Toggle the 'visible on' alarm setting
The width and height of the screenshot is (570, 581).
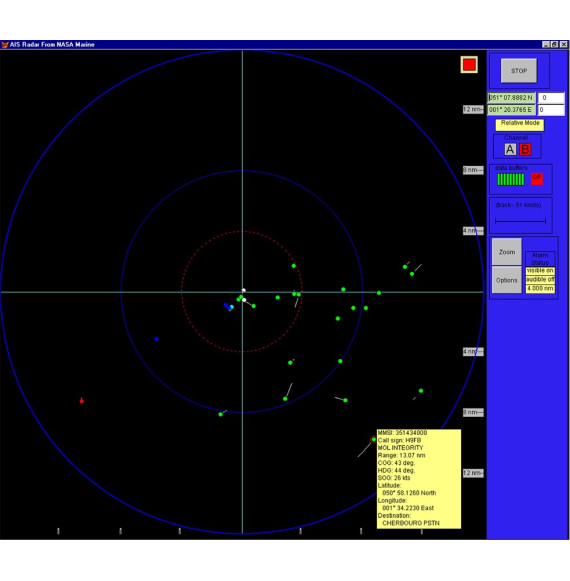[540, 270]
